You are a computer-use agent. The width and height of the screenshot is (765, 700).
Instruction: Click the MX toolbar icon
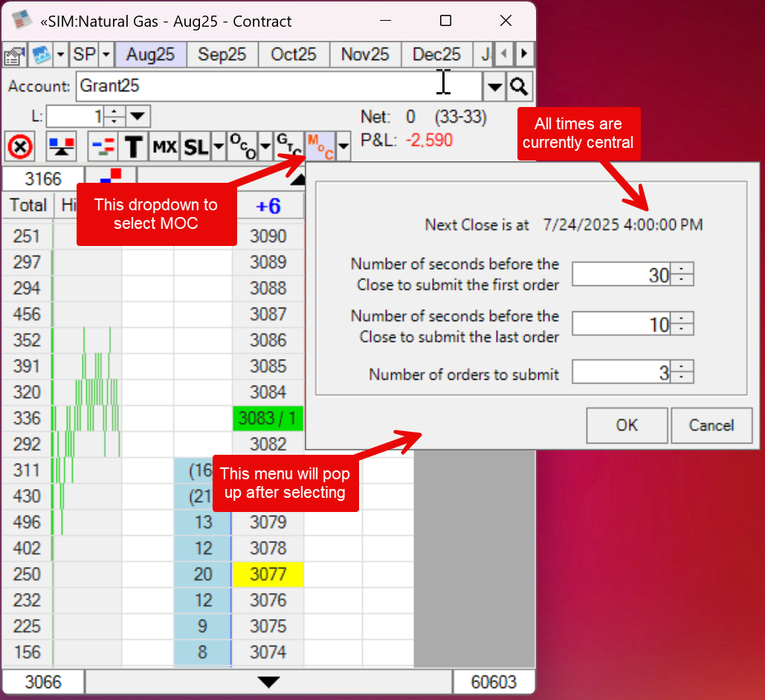coord(164,147)
